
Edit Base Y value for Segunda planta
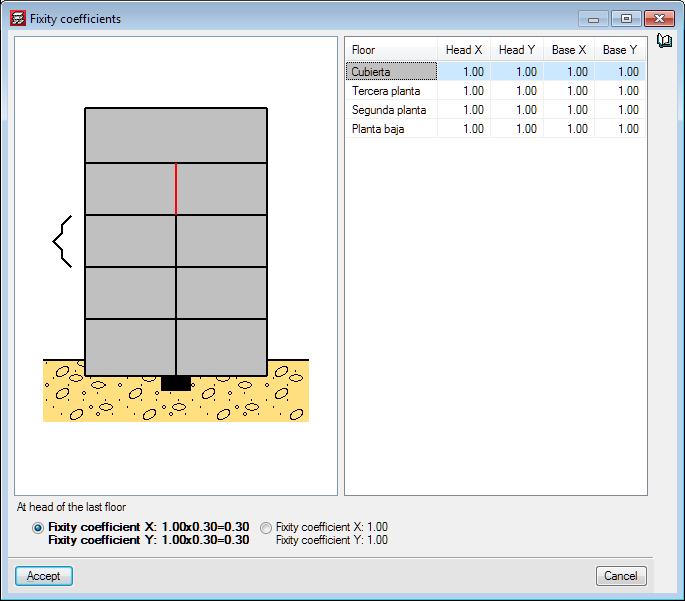[x=620, y=110]
